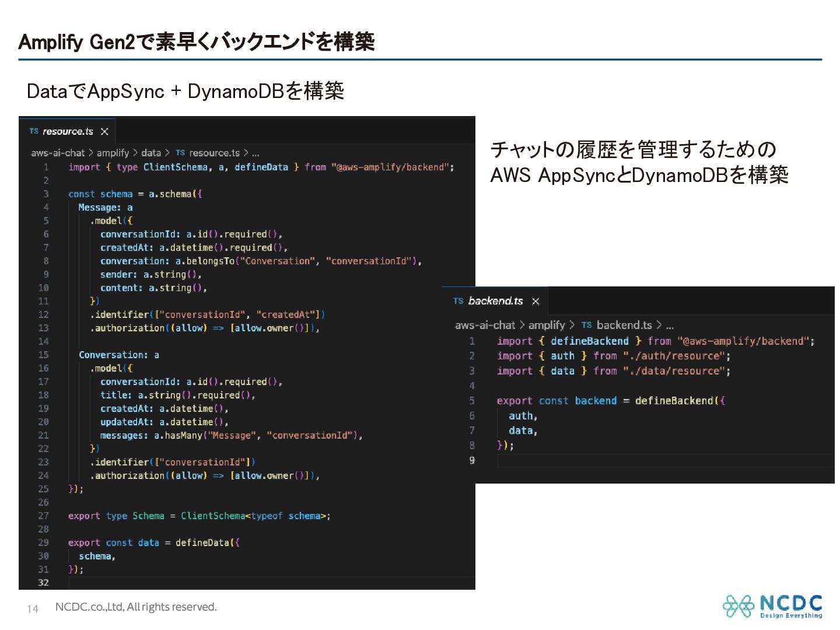Click line number 1 in resource.ts

pos(46,167)
